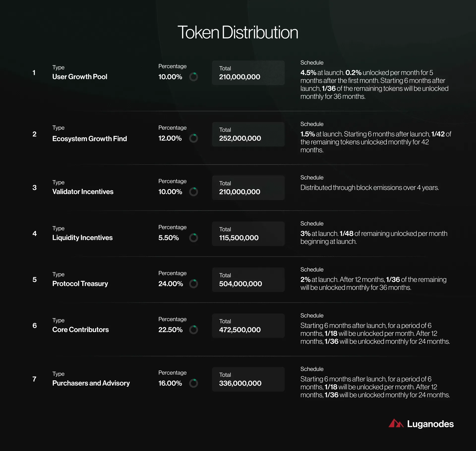This screenshot has height=451, width=476.
Task: Click the Token Distribution heading
Action: click(238, 32)
